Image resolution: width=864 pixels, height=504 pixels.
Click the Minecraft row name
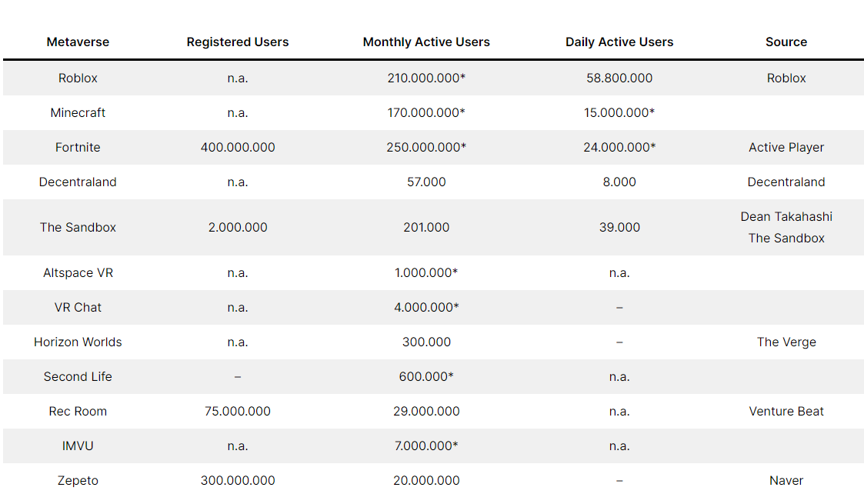(78, 113)
